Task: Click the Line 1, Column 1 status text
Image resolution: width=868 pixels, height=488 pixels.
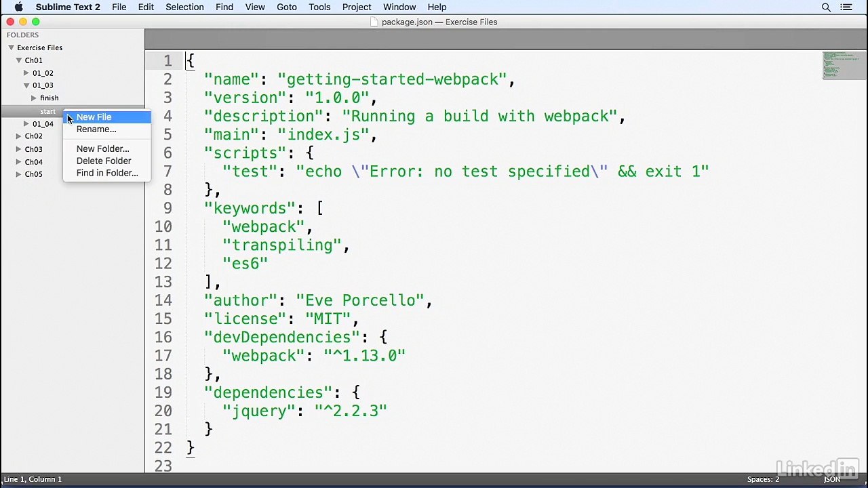Action: pyautogui.click(x=33, y=479)
